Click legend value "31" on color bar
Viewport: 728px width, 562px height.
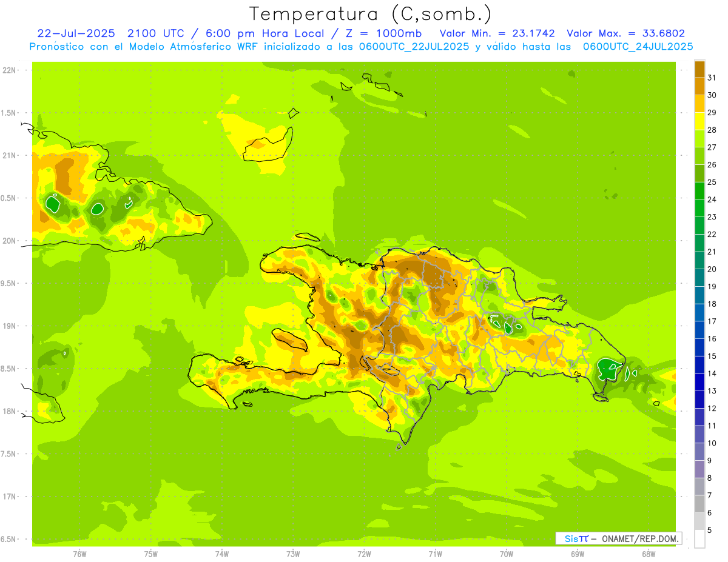tap(712, 78)
